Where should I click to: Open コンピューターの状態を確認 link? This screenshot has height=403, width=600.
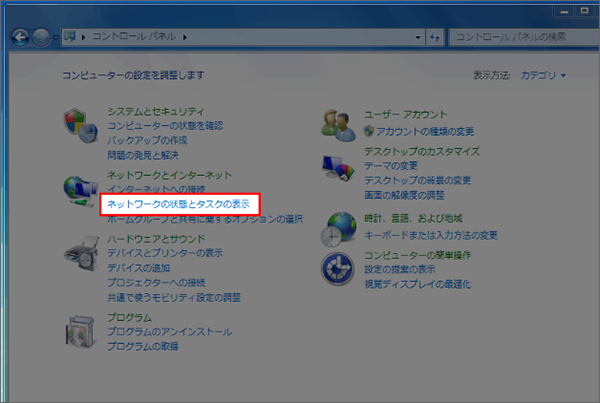(x=165, y=126)
